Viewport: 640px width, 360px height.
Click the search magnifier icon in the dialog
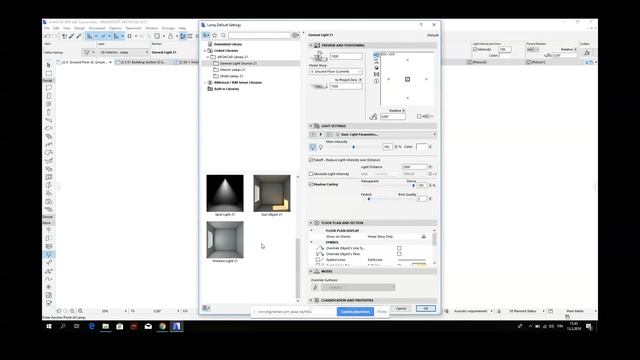[x=223, y=36]
